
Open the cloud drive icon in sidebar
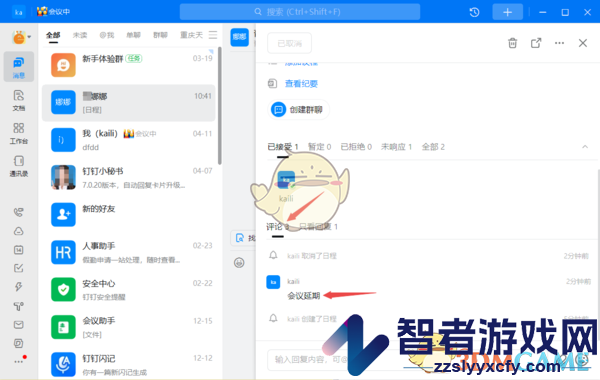pos(18,231)
